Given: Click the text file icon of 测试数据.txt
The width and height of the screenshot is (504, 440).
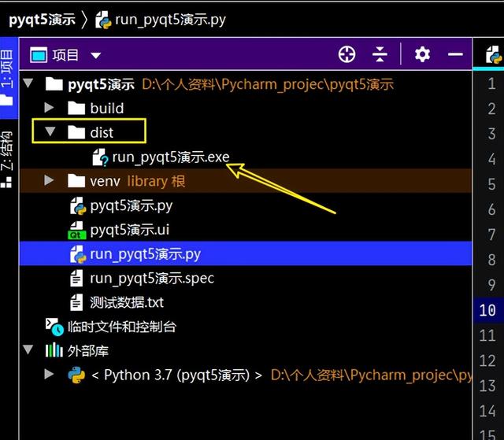Looking at the screenshot, I should click(x=76, y=302).
